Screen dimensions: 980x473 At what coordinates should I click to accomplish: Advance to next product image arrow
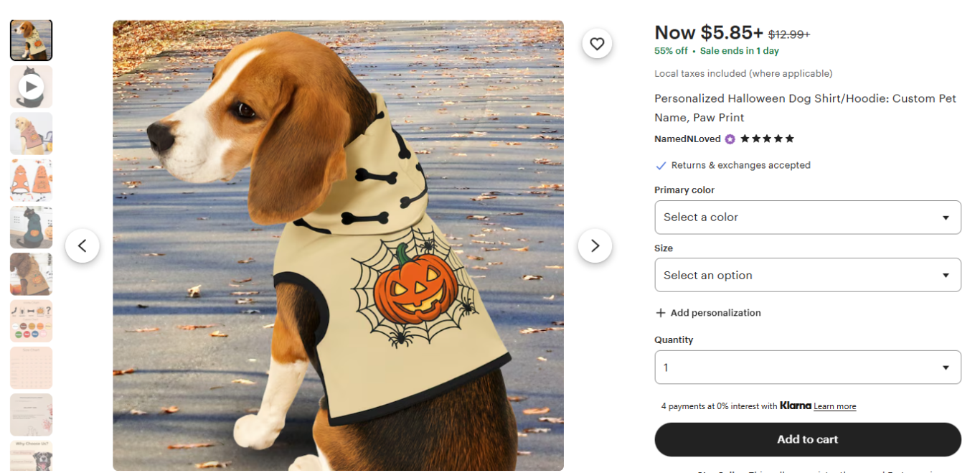tap(595, 245)
